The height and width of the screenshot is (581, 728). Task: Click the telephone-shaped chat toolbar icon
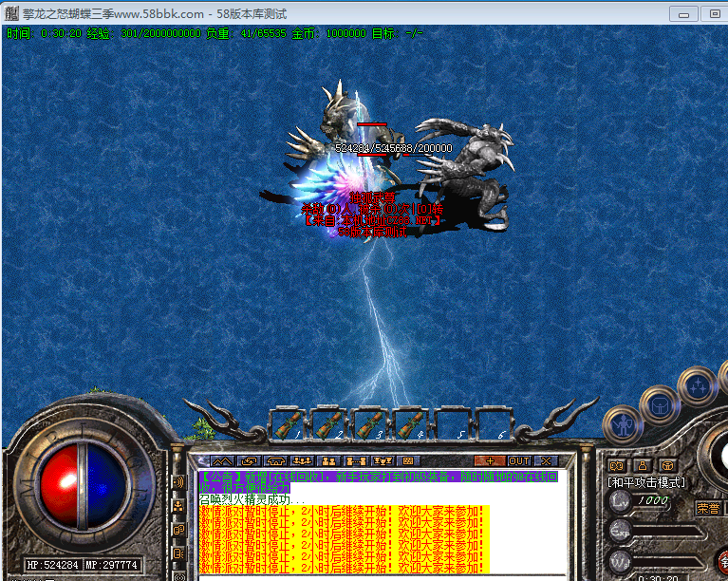coord(275,461)
